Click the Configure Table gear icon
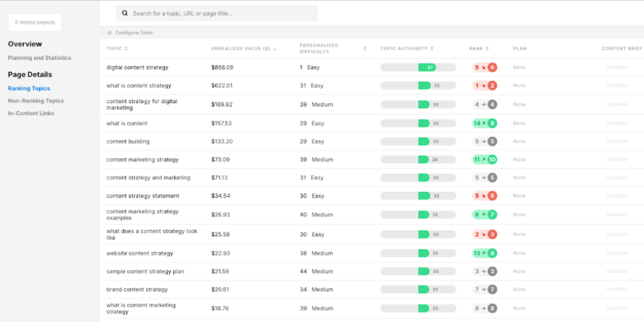 pos(109,33)
